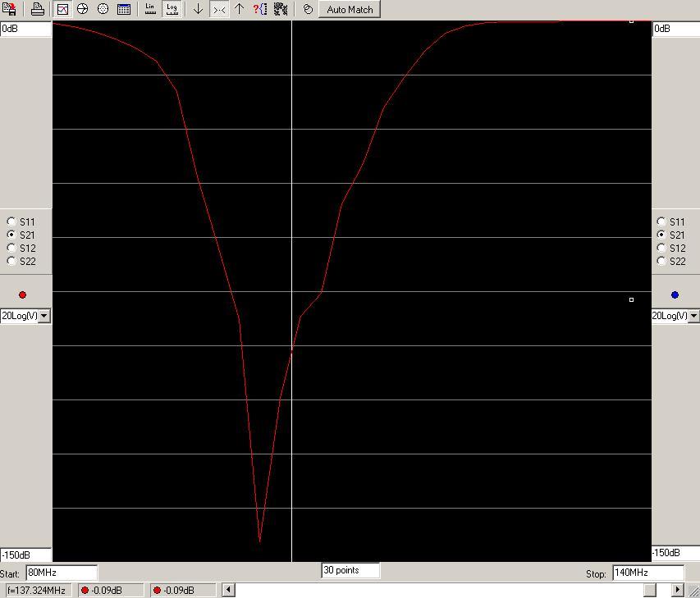Select the Lin frequency scale
This screenshot has width=700, height=598.
click(x=150, y=9)
